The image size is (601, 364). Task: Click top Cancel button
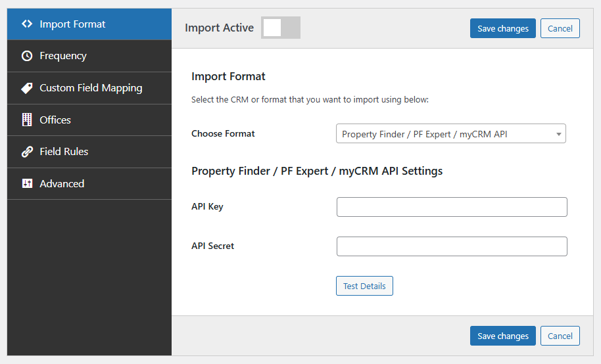click(x=560, y=28)
